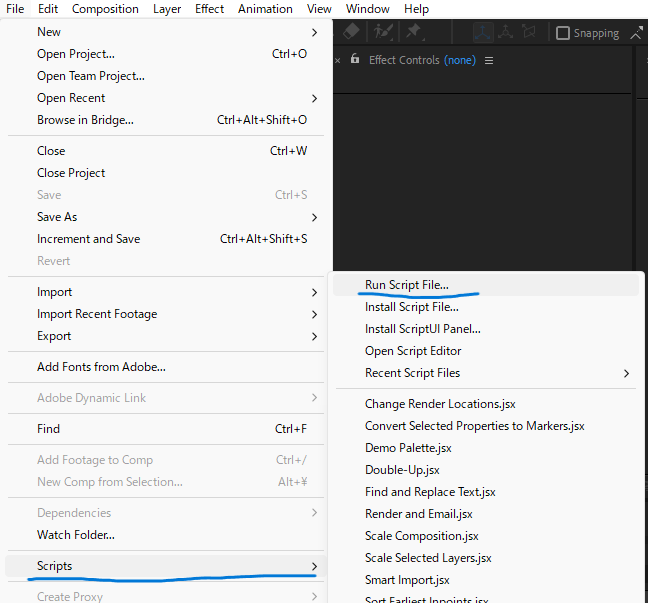Select the Roto Brush tool
Viewport: 648px width, 603px height.
pos(382,32)
